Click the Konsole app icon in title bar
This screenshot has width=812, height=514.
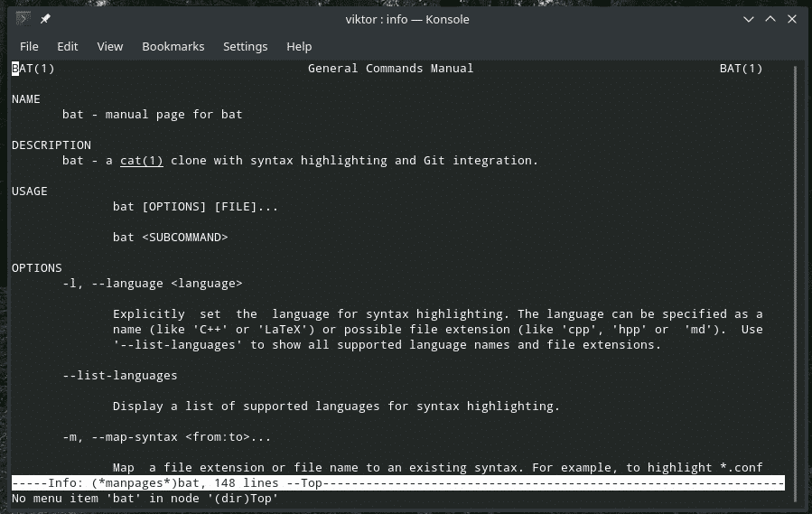tap(23, 19)
